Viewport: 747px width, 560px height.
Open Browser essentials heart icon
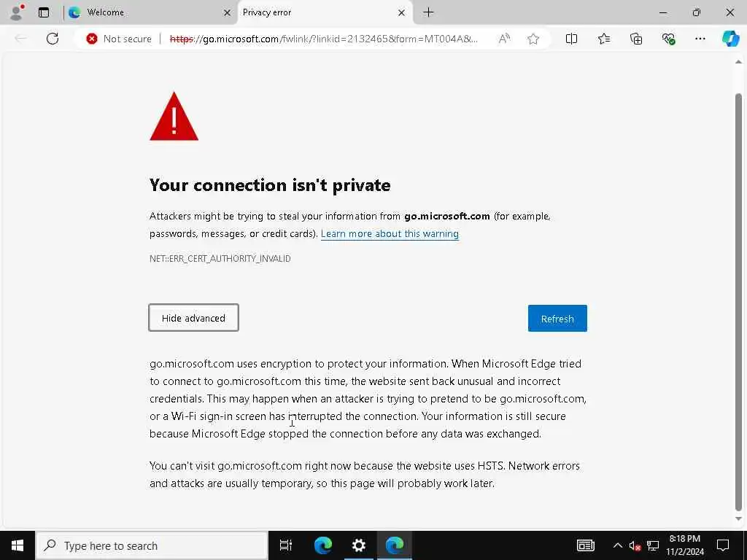(x=668, y=39)
